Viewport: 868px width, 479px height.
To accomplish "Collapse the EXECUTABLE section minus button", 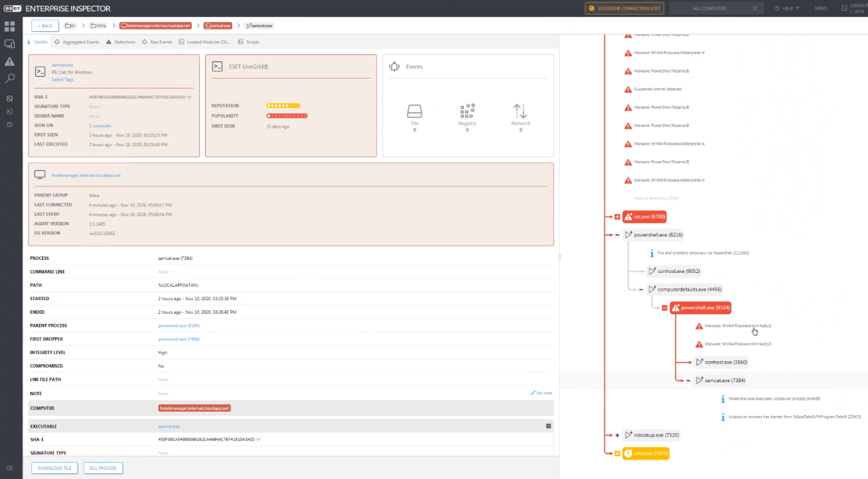I will [548, 426].
